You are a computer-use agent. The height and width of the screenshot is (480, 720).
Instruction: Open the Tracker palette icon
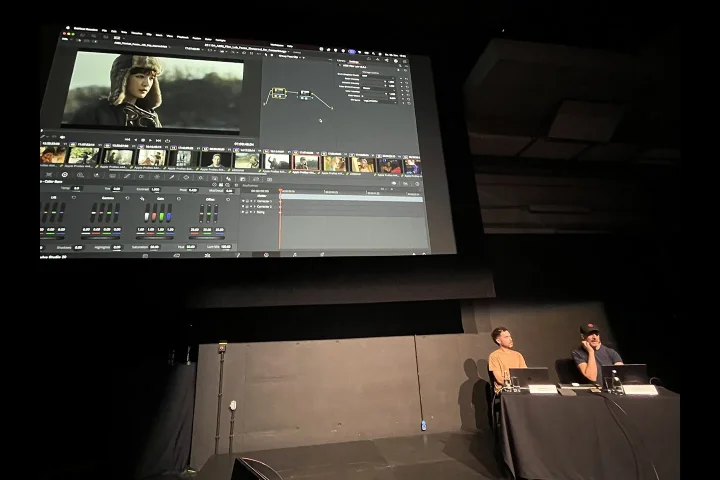click(201, 178)
